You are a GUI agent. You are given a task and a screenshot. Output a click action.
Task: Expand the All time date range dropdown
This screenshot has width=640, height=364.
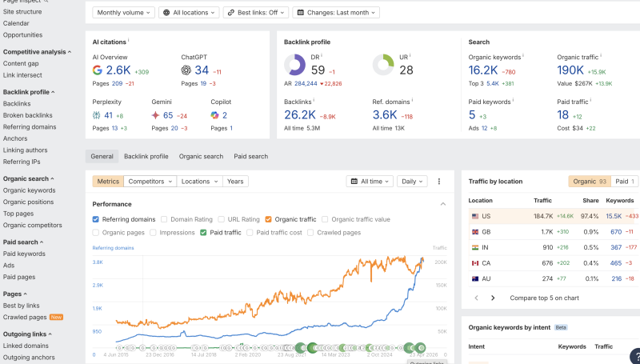coord(370,182)
